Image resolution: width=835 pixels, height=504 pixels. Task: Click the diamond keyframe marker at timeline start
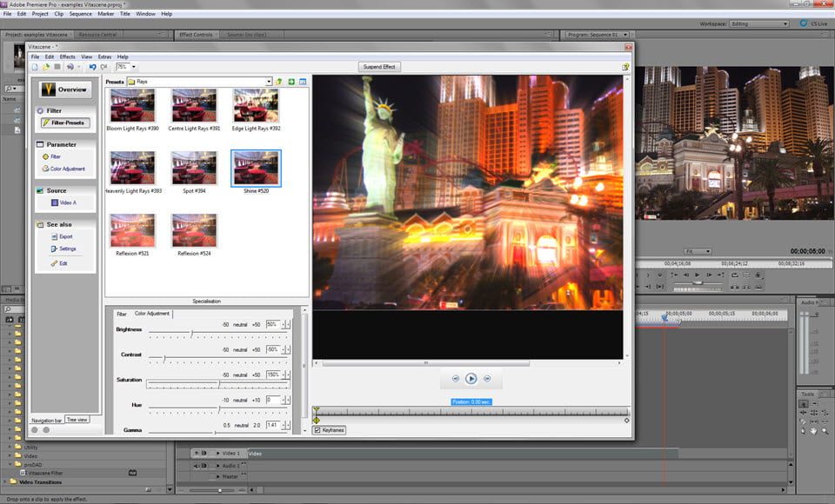click(x=317, y=421)
